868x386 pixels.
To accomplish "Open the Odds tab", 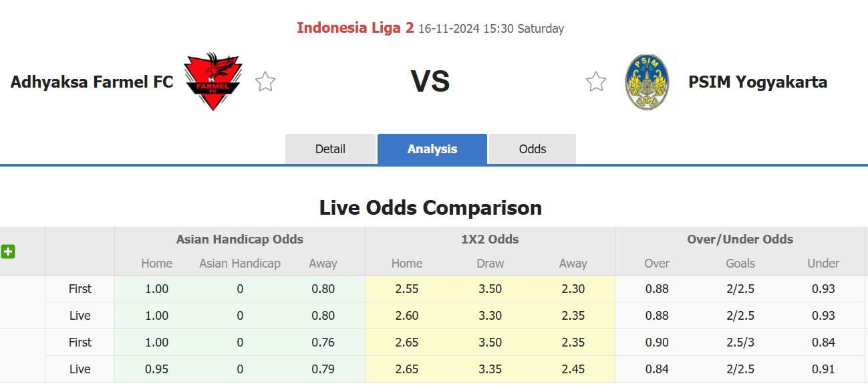I will click(533, 149).
